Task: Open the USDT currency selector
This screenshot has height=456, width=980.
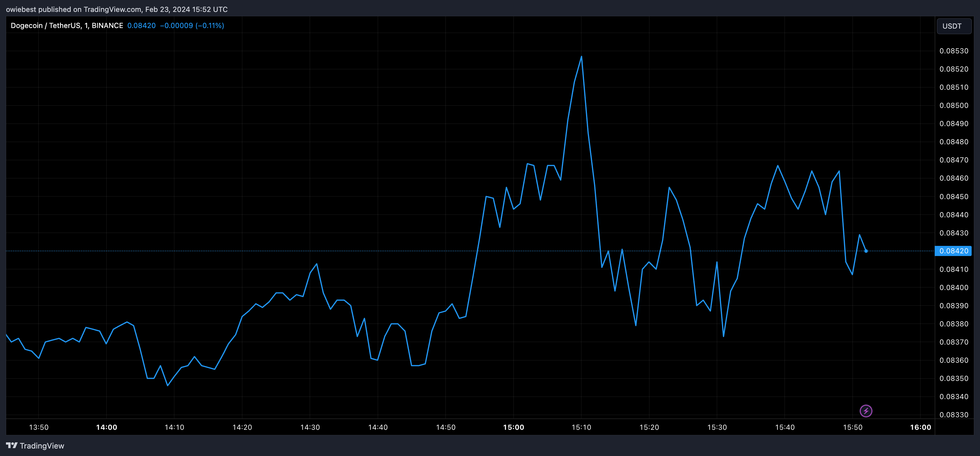Action: click(953, 26)
